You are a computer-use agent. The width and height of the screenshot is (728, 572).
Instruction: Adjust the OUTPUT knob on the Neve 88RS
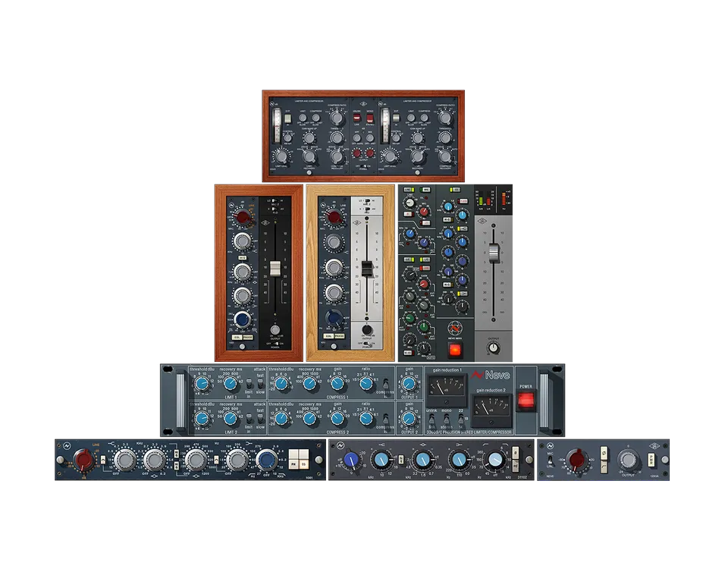(494, 347)
